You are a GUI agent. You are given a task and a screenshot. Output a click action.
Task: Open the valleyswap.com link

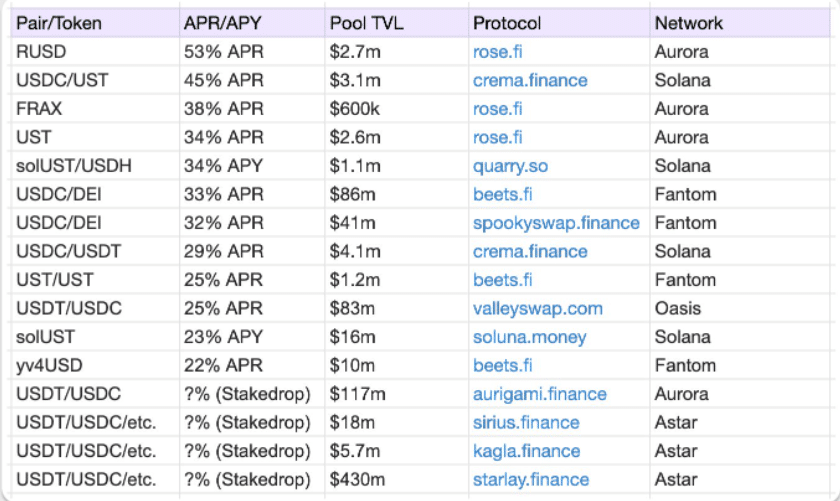pyautogui.click(x=538, y=309)
